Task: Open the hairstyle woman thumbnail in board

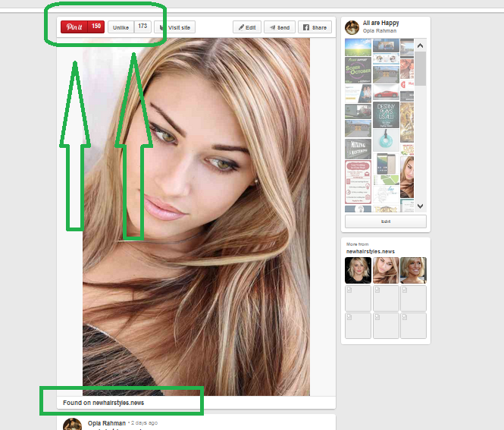Action: [x=407, y=177]
